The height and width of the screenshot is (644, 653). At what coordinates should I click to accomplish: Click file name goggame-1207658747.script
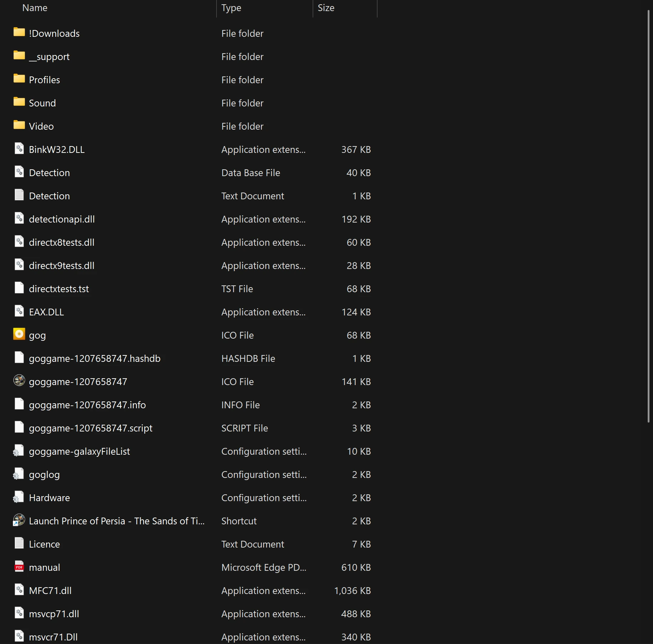[91, 428]
